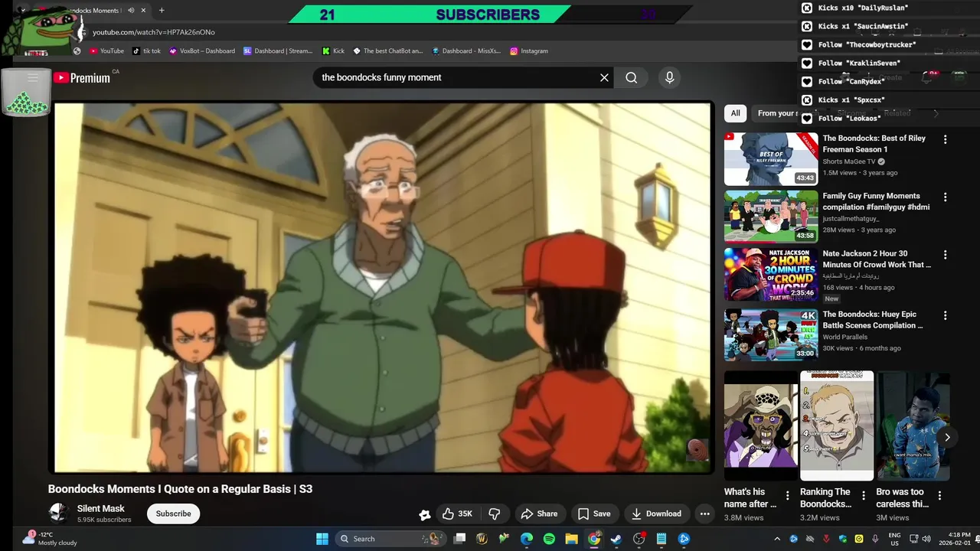Open the Windows Start menu

tap(322, 539)
